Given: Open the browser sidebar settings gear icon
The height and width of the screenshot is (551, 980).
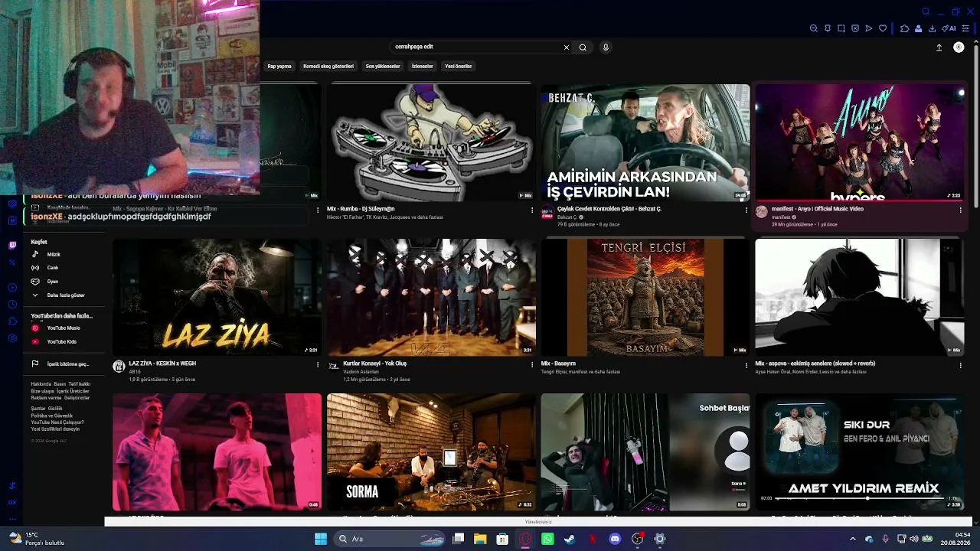Looking at the screenshot, I should point(12,338).
